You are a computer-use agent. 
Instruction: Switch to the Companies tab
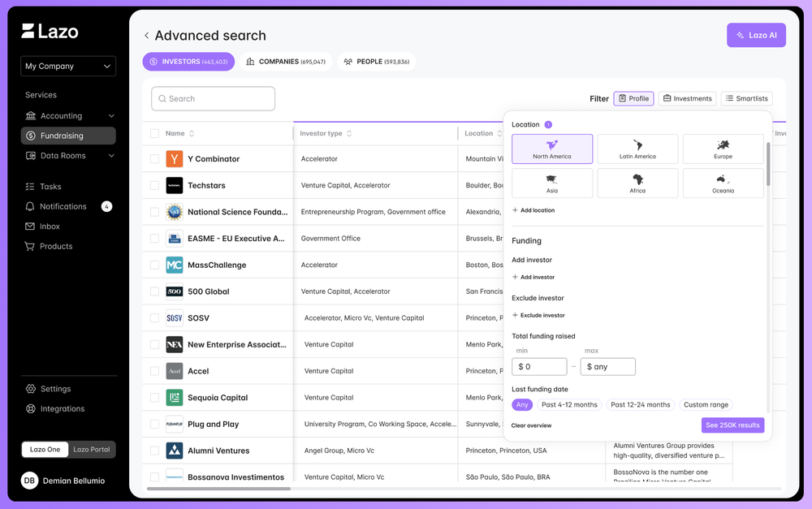click(286, 62)
